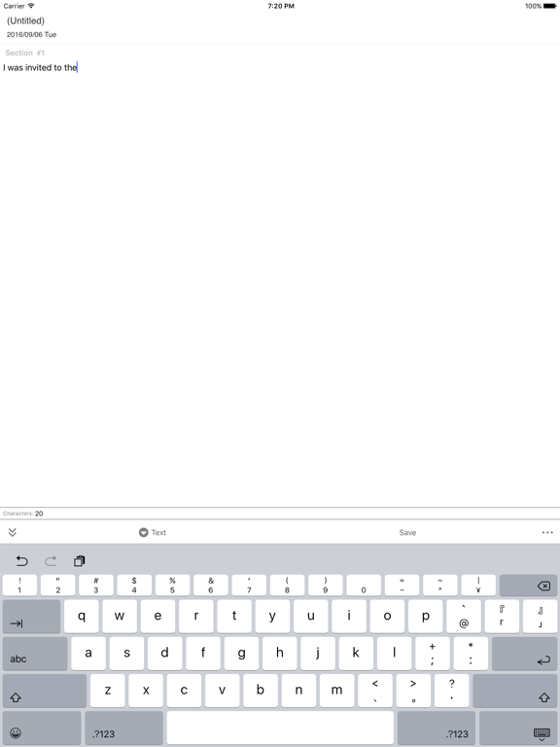
Task: Tap the m key
Action: tap(336, 691)
